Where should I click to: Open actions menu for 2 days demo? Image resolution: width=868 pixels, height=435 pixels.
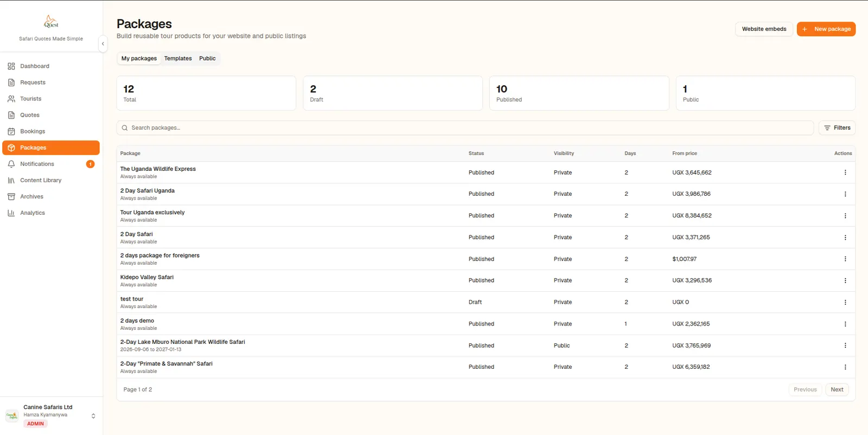pyautogui.click(x=845, y=324)
